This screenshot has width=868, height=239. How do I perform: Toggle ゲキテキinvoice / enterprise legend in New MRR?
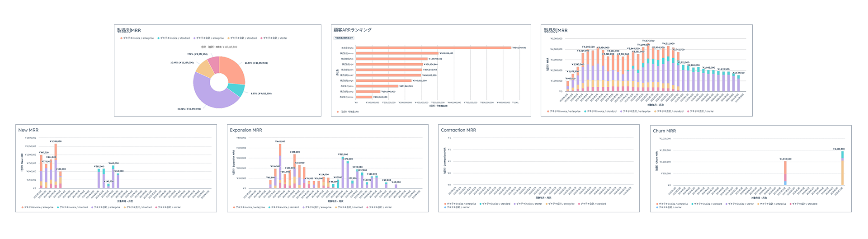tap(38, 207)
